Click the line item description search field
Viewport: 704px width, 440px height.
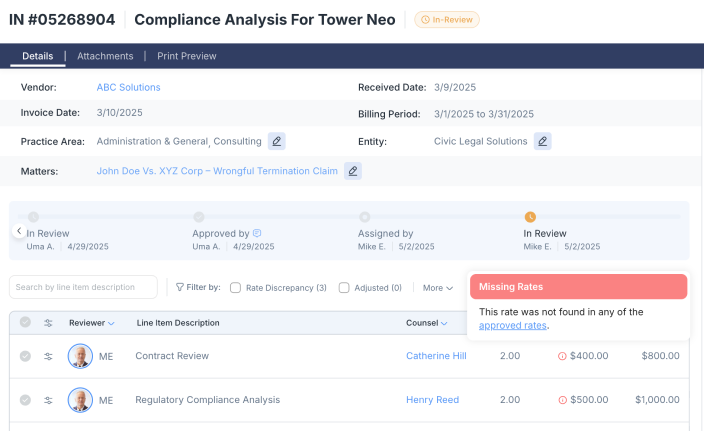84,287
